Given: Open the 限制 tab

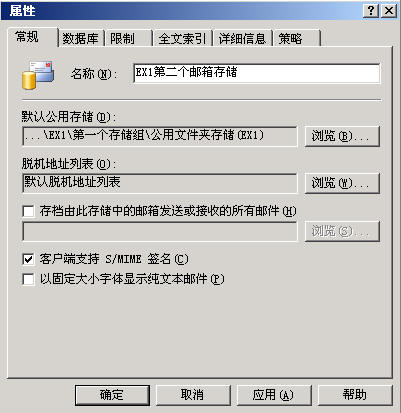Looking at the screenshot, I should click(x=128, y=39).
